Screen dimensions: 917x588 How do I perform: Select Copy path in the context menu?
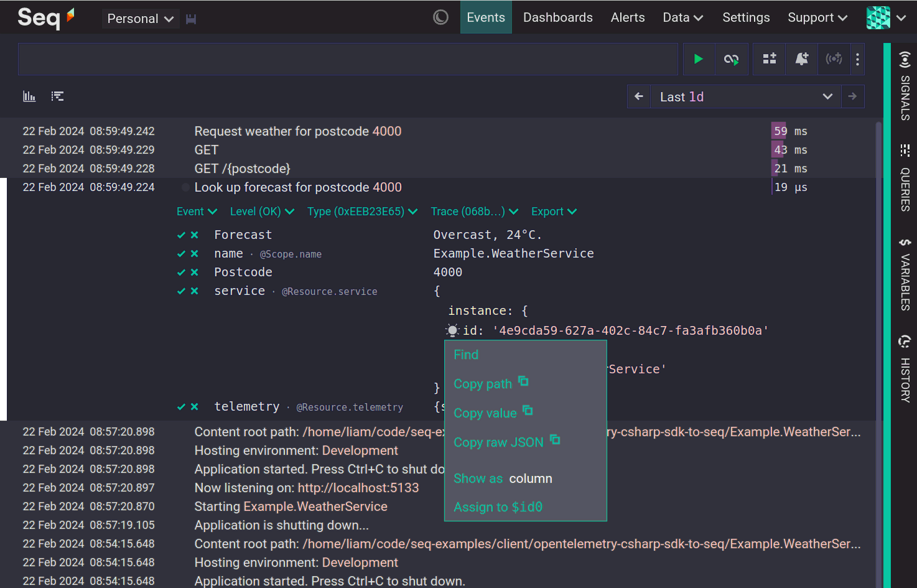click(491, 383)
